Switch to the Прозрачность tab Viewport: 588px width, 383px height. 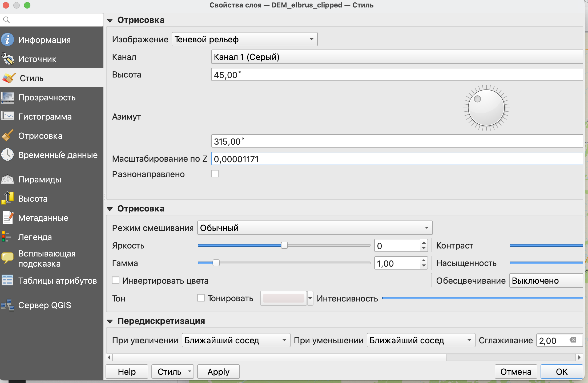[47, 97]
